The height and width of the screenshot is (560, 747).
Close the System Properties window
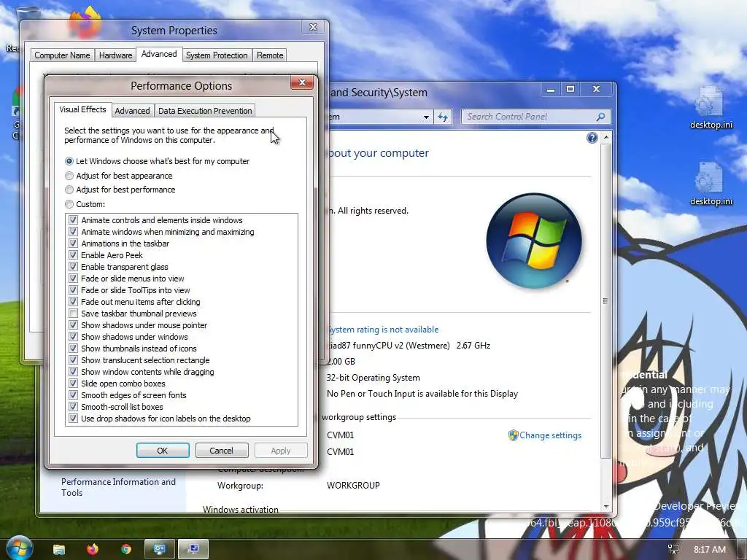[x=313, y=27]
